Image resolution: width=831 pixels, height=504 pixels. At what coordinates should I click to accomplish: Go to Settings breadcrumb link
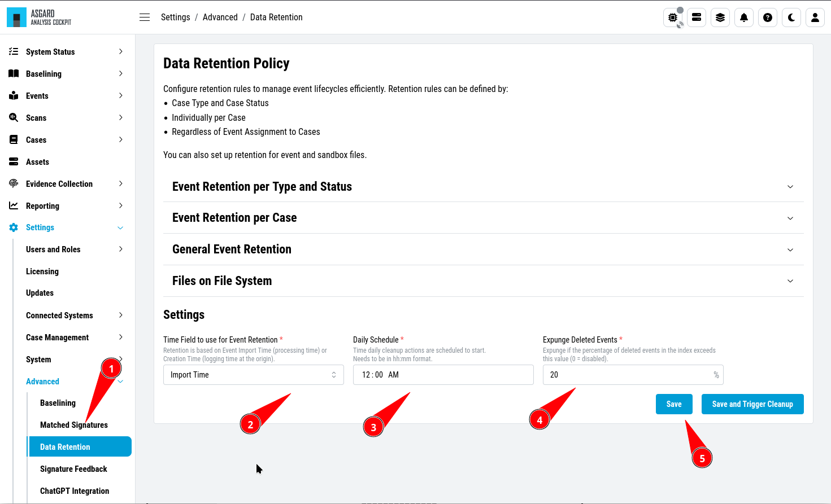(x=176, y=17)
